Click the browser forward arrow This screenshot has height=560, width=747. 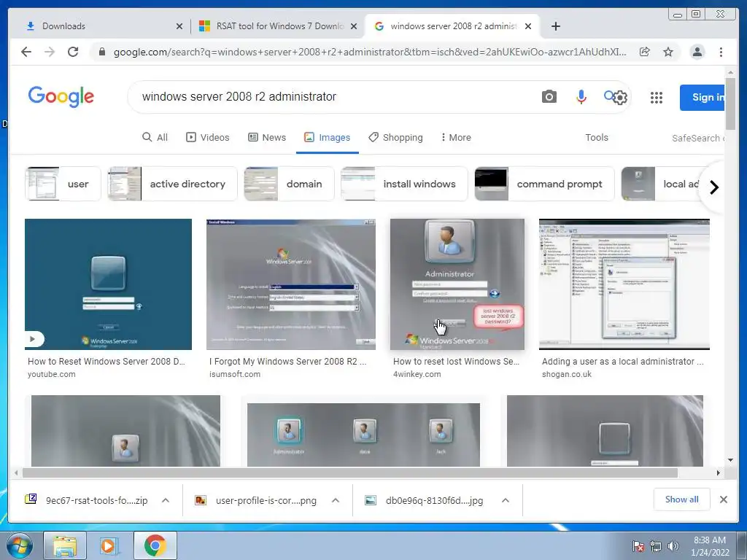[x=50, y=52]
